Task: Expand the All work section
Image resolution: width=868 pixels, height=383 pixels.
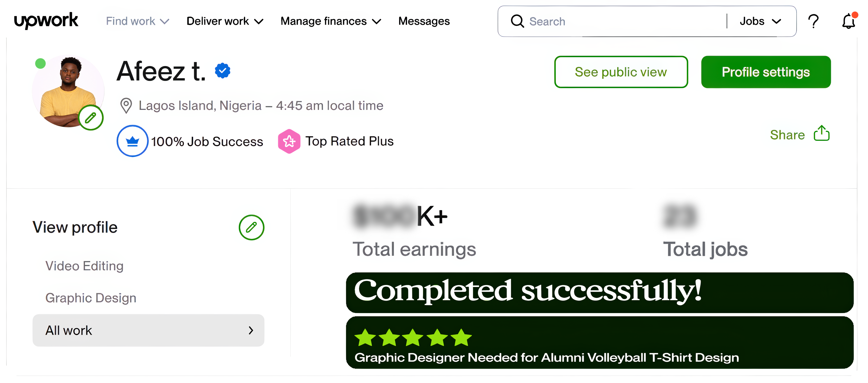Action: [x=148, y=330]
